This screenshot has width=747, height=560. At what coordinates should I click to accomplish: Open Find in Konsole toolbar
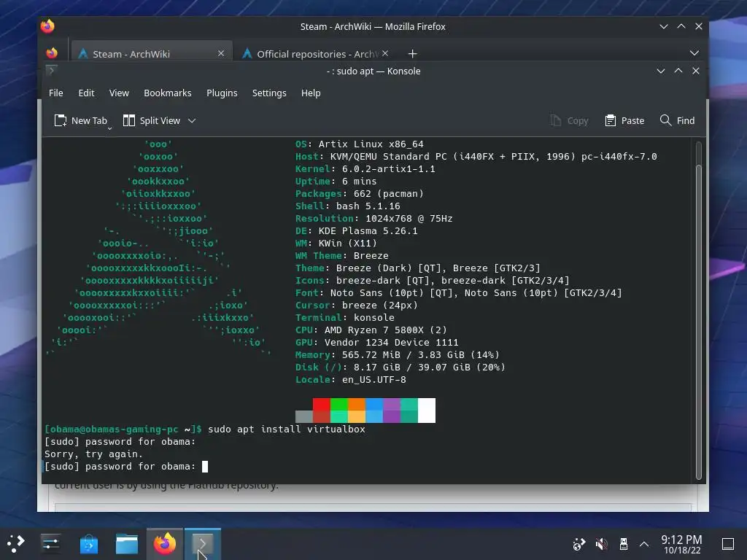click(x=677, y=120)
